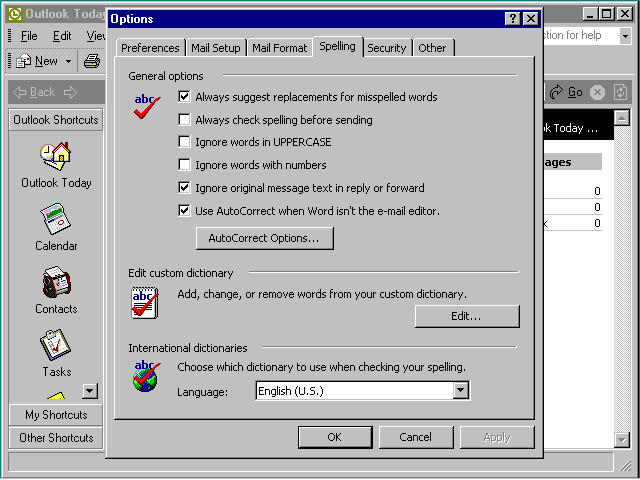
Task: Click the Options dialog help question mark
Action: click(513, 19)
